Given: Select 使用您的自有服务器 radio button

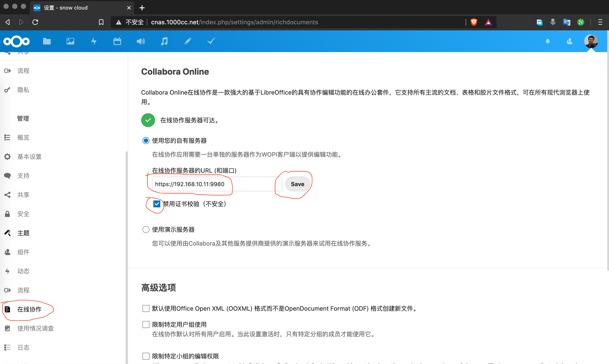Looking at the screenshot, I should tap(146, 141).
